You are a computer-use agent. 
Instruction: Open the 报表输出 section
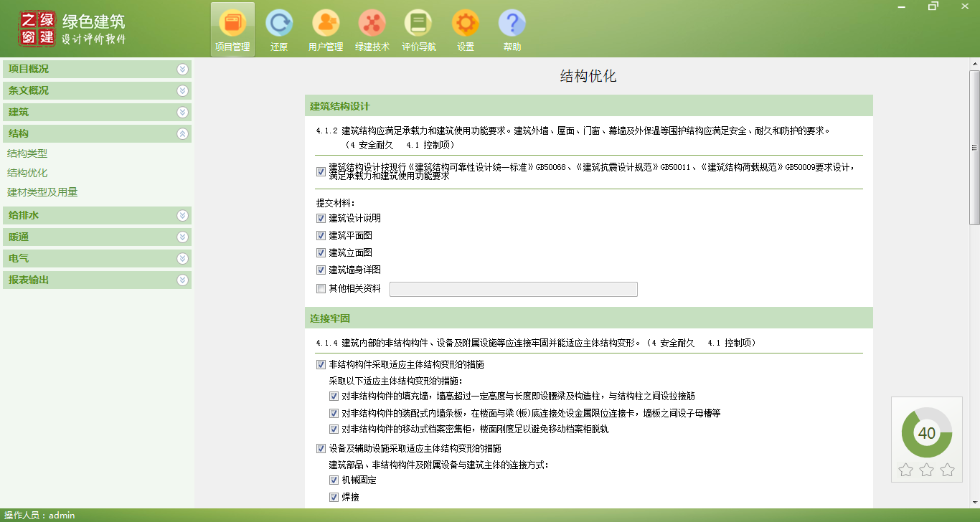(97, 280)
